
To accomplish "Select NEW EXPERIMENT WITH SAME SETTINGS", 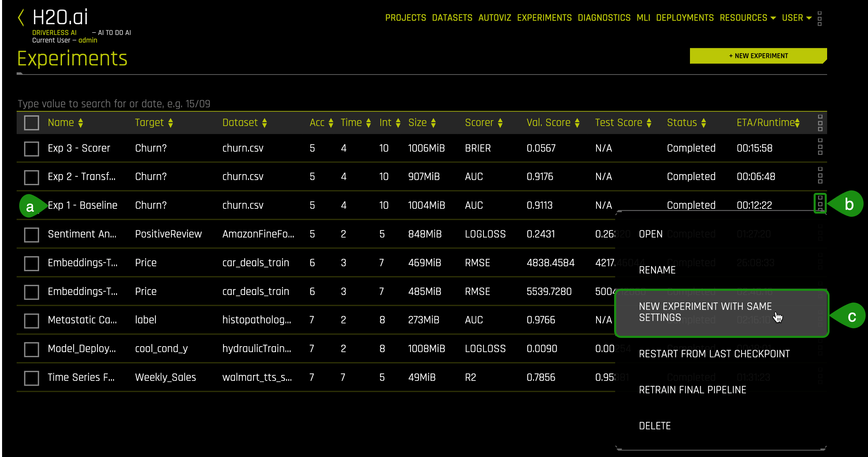I will pos(721,313).
